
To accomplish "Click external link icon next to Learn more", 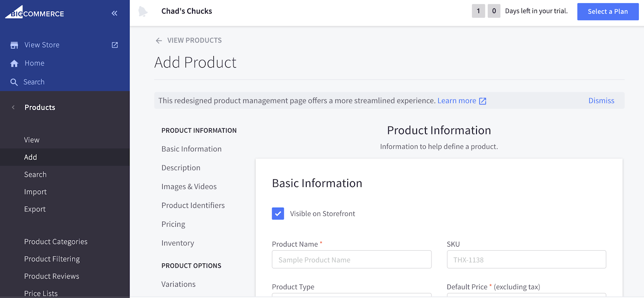I will (x=483, y=101).
